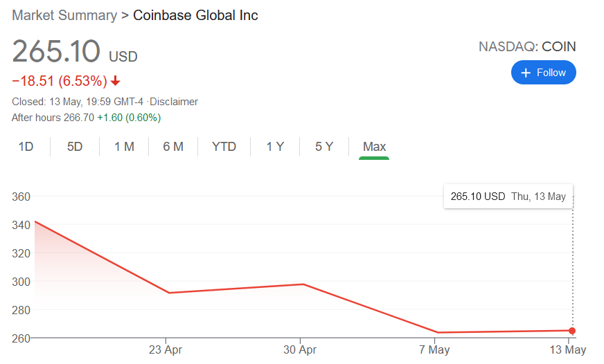Click the Coinbase Global Inc title
The image size is (604, 364).
pyautogui.click(x=195, y=15)
